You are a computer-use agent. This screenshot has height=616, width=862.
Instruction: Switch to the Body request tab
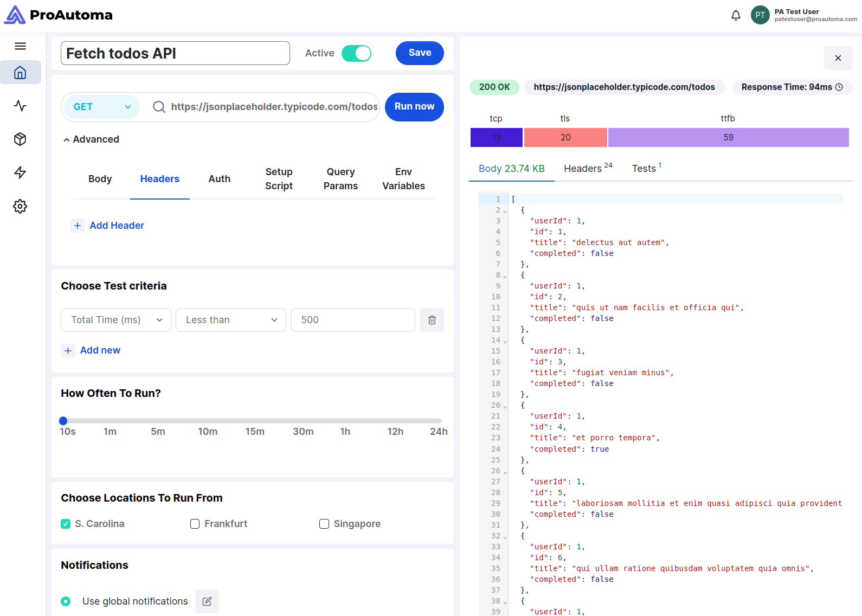click(100, 179)
